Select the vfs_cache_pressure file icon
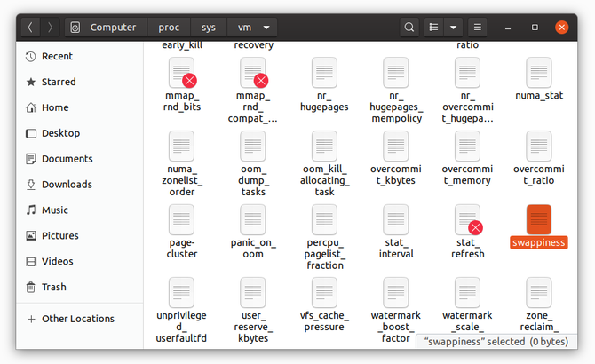Viewport: 595px width, 364px height. pyautogui.click(x=324, y=292)
